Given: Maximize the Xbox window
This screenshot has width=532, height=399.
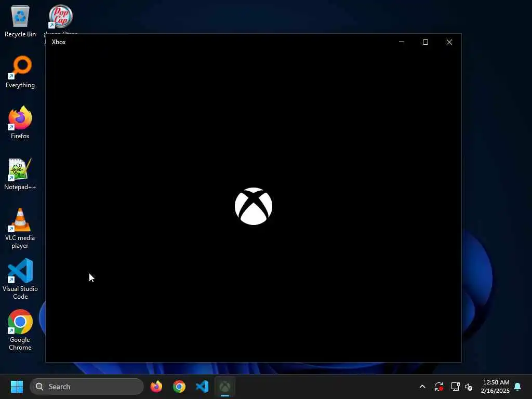Looking at the screenshot, I should point(425,42).
